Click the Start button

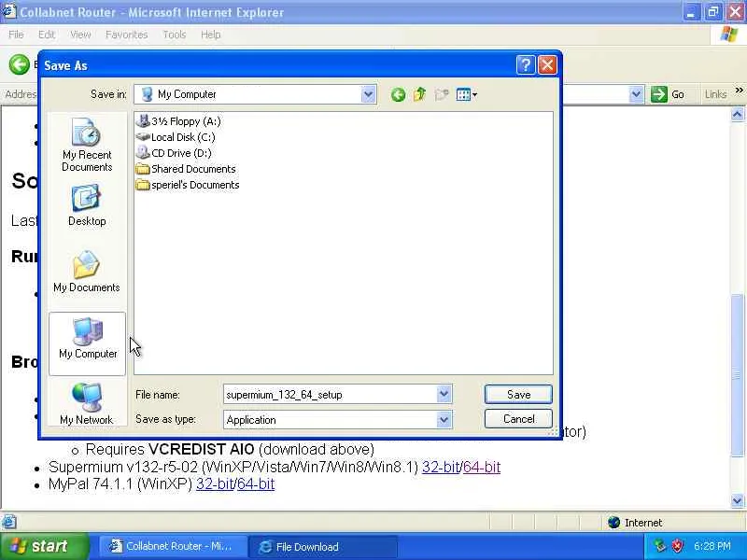pos(44,546)
